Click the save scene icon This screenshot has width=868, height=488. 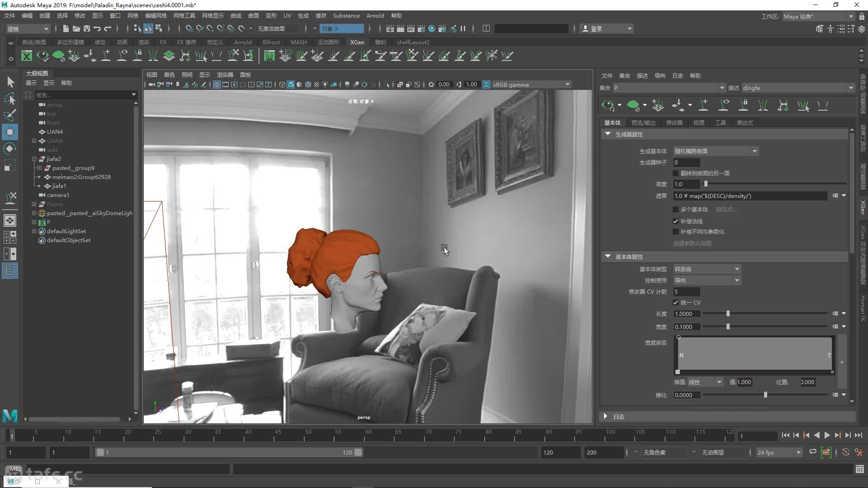click(x=87, y=28)
